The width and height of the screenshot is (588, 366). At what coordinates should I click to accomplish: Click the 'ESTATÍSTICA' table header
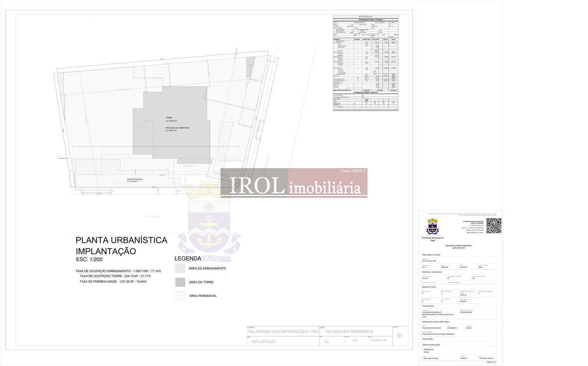[x=365, y=17]
